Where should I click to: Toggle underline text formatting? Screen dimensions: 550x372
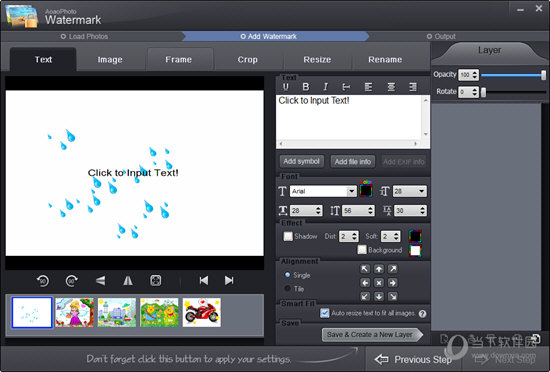coord(286,87)
